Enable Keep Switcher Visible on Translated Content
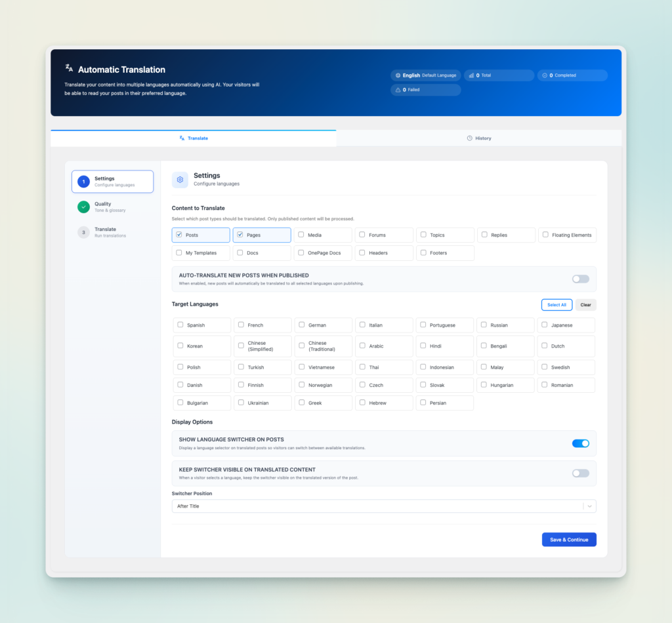 (x=580, y=473)
